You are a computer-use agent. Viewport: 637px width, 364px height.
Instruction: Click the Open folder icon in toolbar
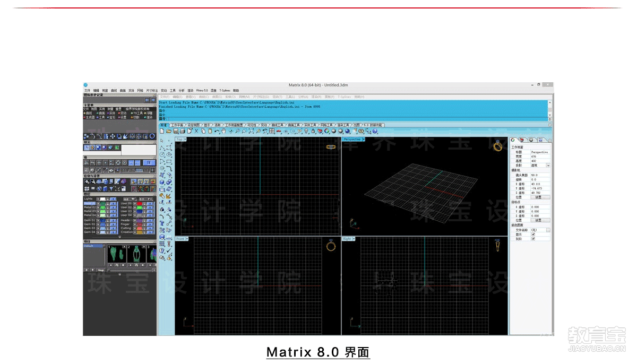click(x=169, y=131)
